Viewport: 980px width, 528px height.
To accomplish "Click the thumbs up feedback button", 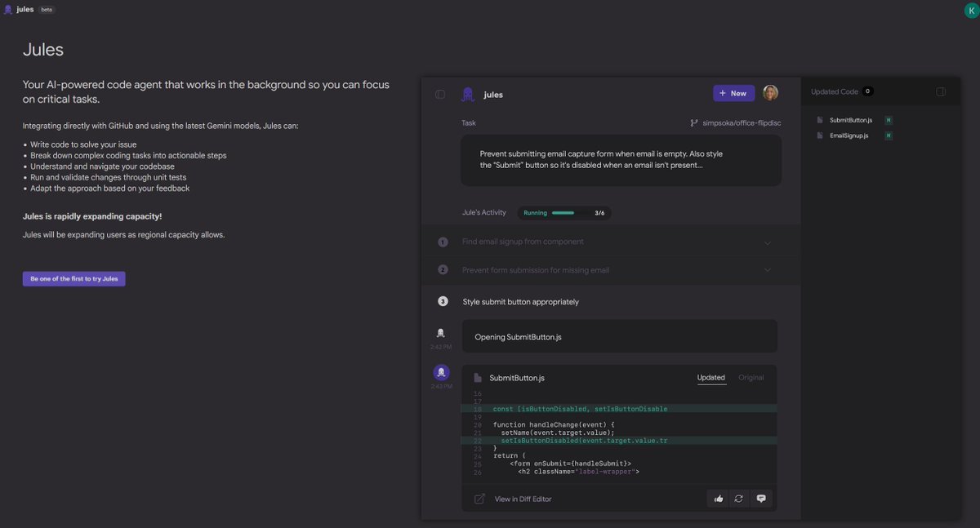I will (x=719, y=499).
